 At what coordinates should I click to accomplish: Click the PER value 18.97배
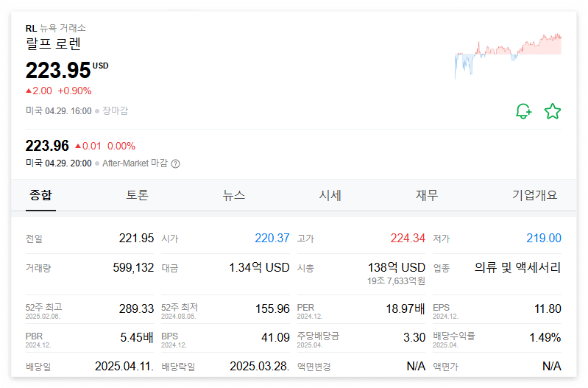tap(405, 308)
